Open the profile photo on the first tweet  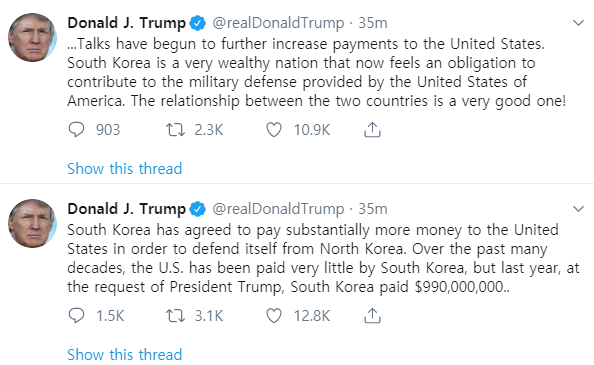click(32, 37)
